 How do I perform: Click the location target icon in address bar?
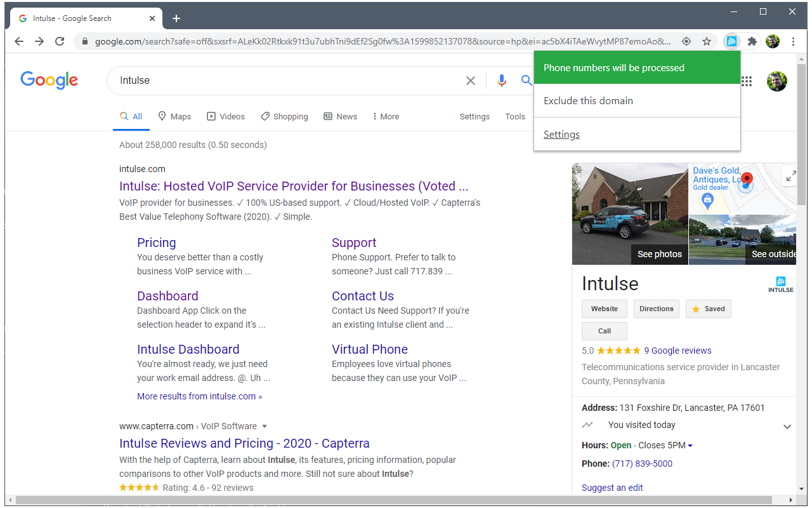click(x=686, y=41)
